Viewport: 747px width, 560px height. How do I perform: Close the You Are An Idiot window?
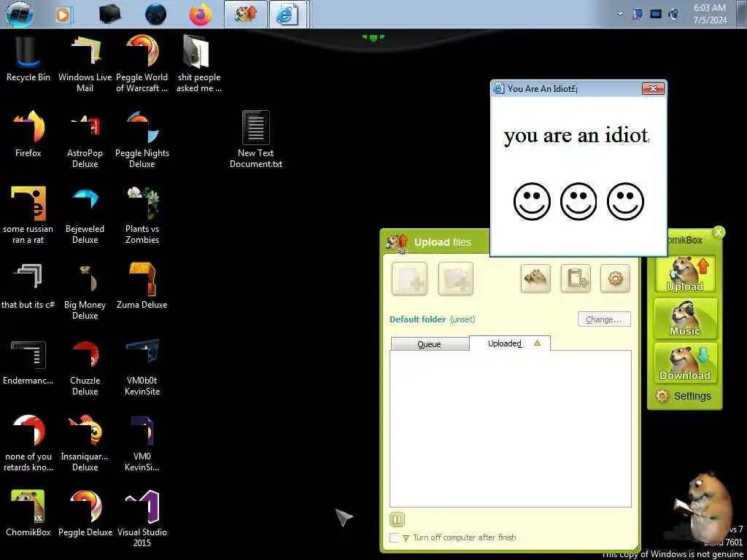[x=653, y=88]
